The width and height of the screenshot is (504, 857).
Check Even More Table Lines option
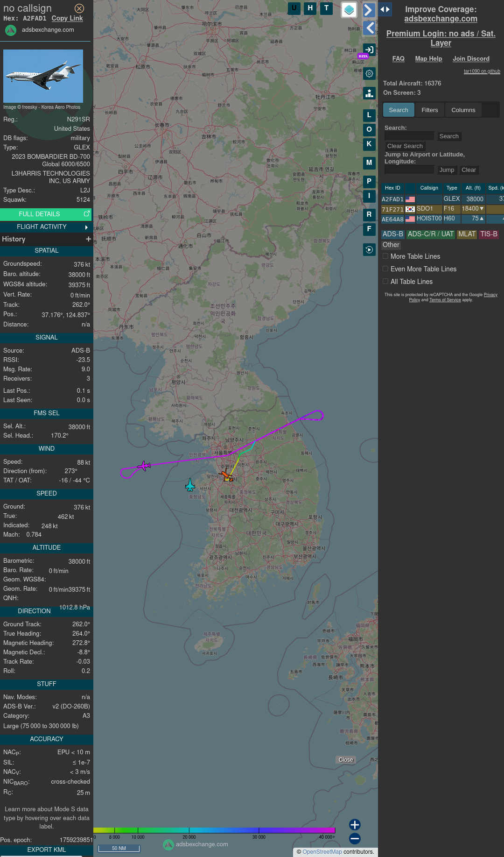[x=385, y=269]
